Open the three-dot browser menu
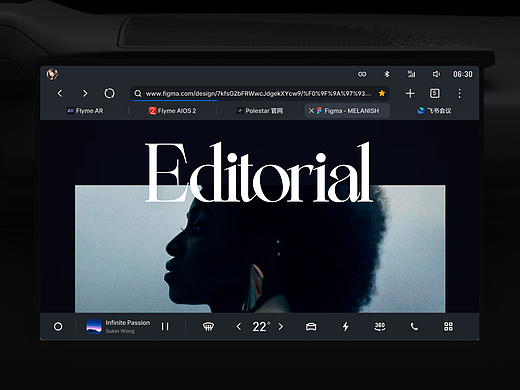This screenshot has height=390, width=520. tap(459, 93)
